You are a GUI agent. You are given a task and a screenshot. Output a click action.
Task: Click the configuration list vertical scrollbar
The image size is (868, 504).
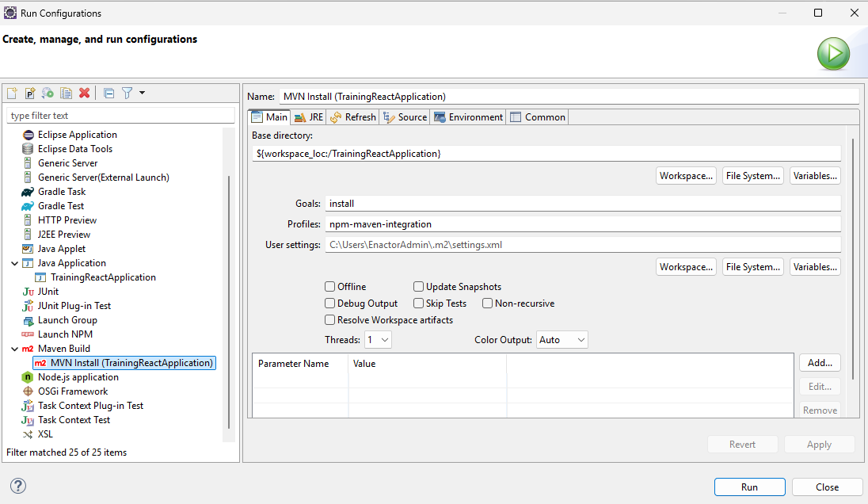tap(229, 301)
